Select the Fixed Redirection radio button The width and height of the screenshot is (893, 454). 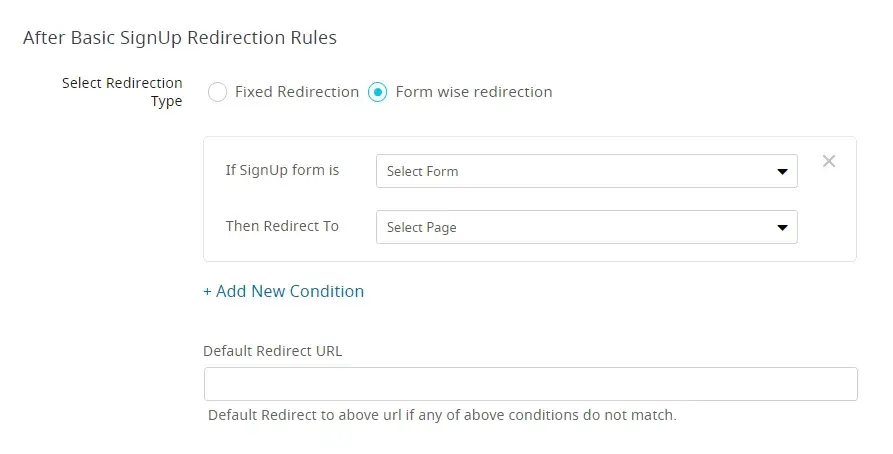coord(217,92)
